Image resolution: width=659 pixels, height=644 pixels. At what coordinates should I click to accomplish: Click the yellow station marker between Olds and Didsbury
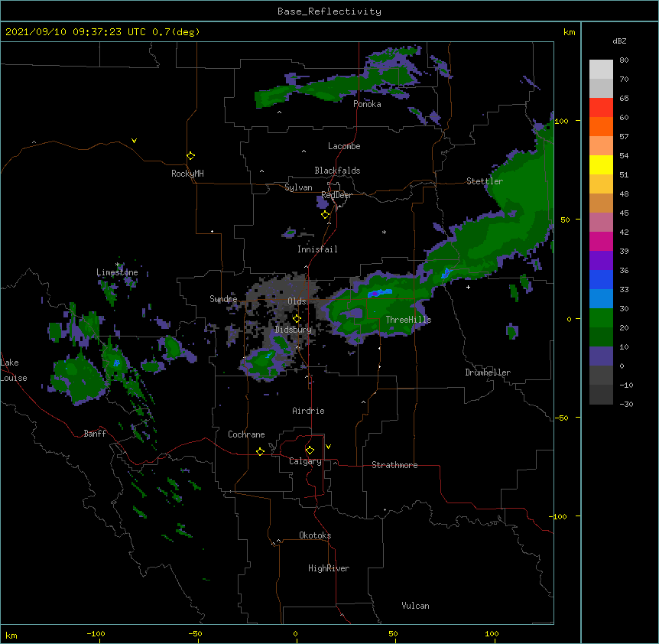297,319
